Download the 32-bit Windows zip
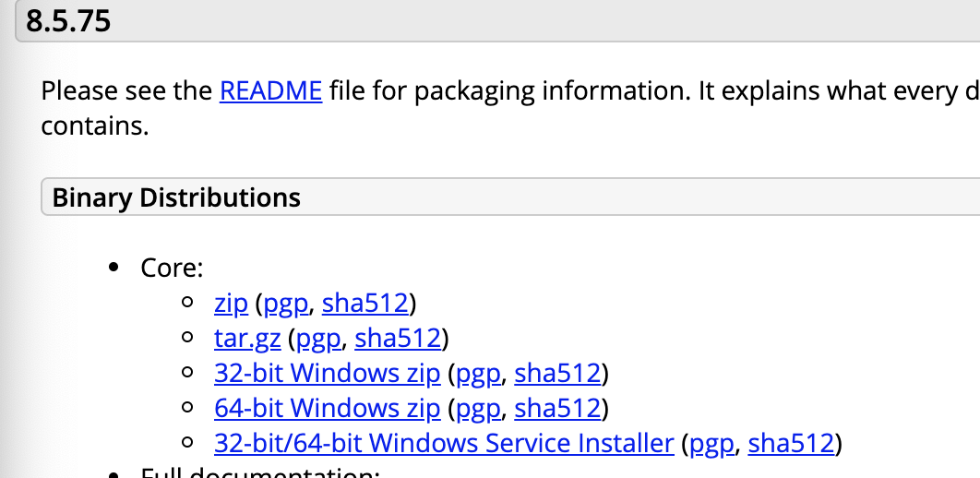This screenshot has height=478, width=980. [x=327, y=373]
